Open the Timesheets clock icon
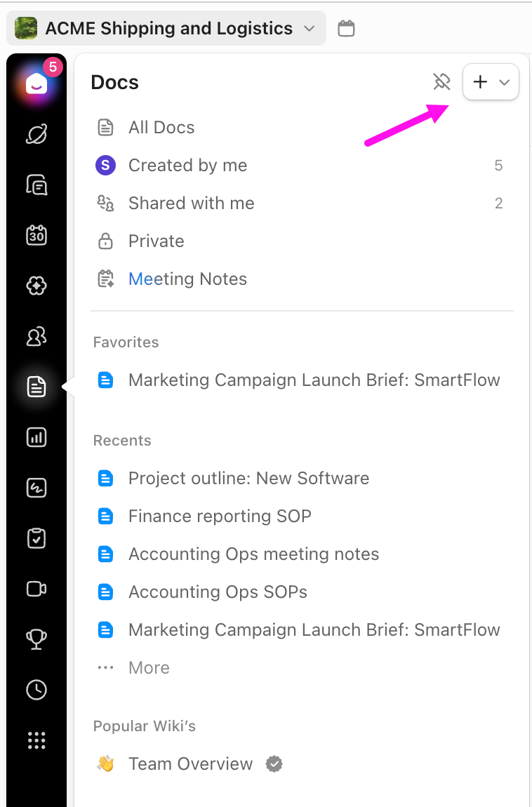Image resolution: width=532 pixels, height=807 pixels. tap(36, 690)
